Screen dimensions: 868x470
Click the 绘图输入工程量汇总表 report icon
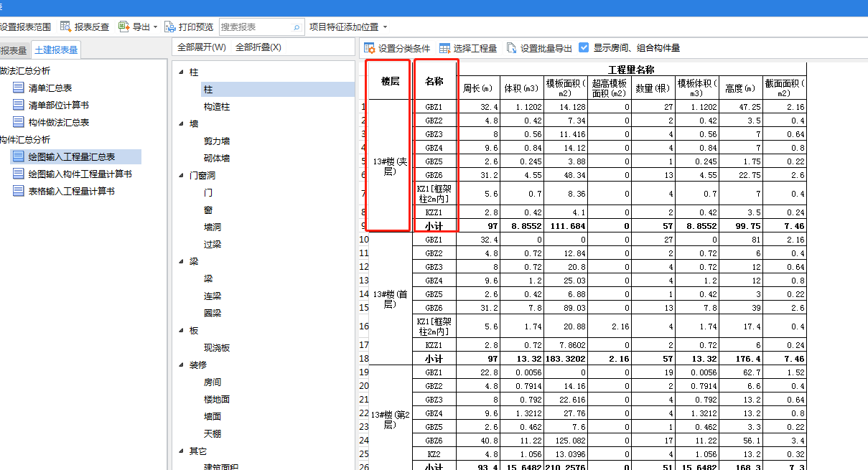pos(18,156)
